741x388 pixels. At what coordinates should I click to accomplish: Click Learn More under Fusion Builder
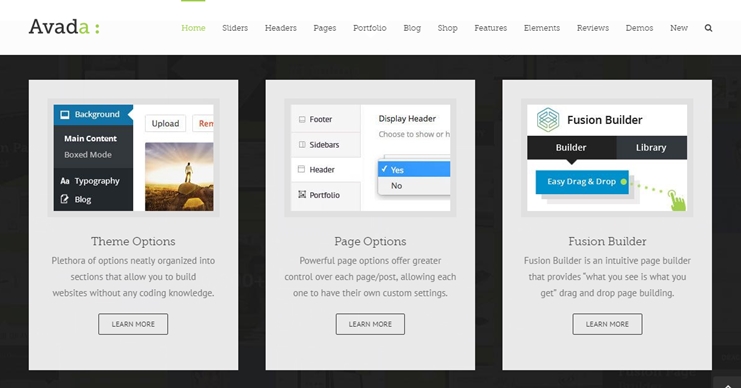[x=607, y=324]
